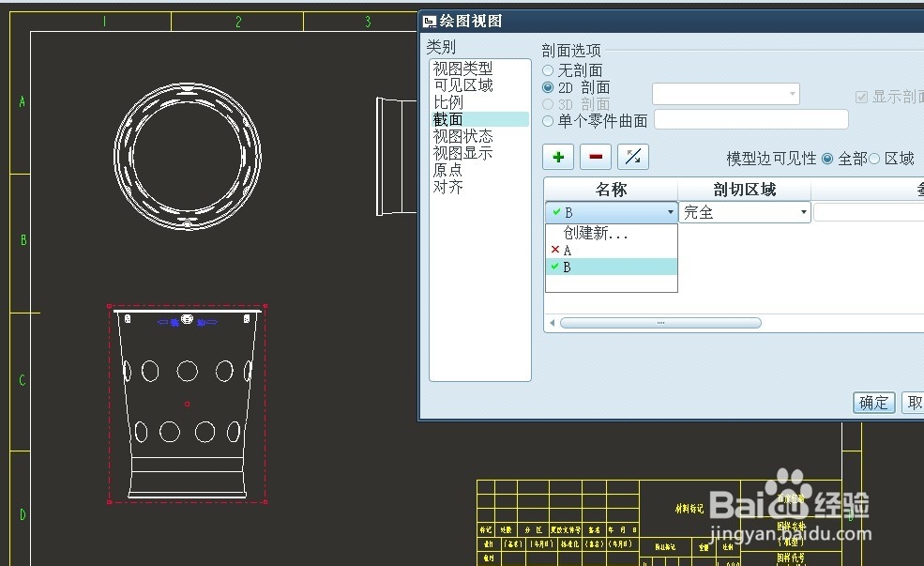
Task: Click inside the 单个零件曲面 input field
Action: tap(750, 119)
